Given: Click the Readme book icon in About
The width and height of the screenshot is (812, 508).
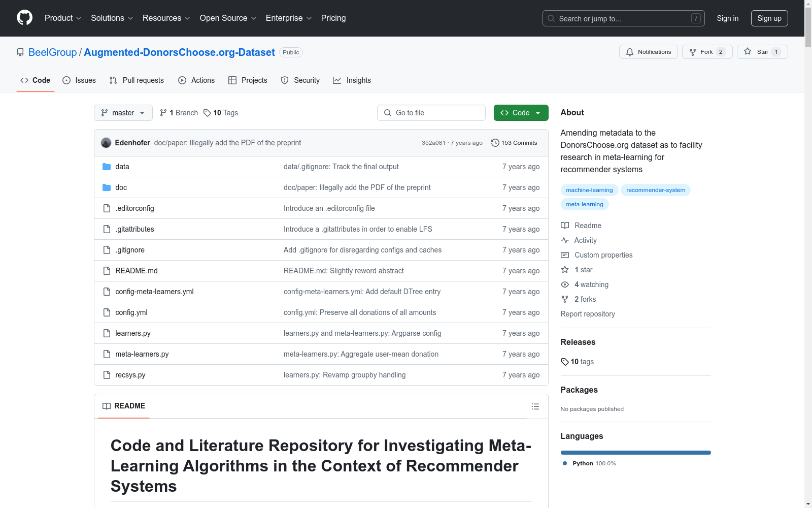Looking at the screenshot, I should [x=565, y=226].
